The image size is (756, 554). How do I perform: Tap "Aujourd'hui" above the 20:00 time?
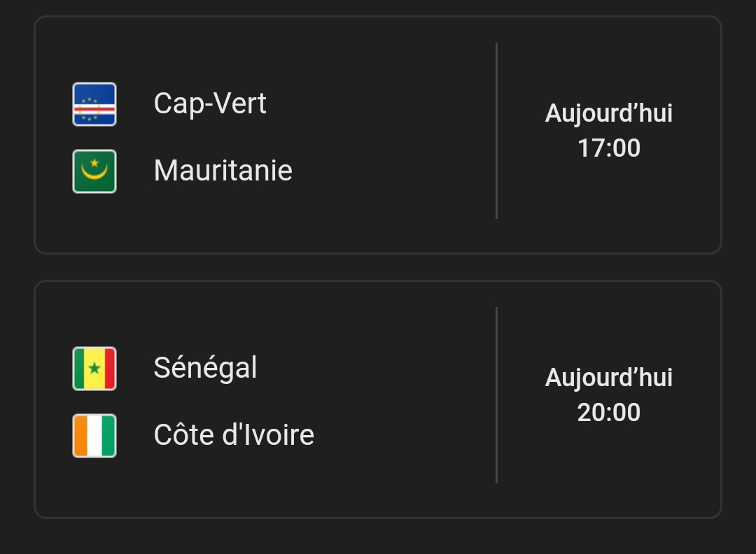608,378
